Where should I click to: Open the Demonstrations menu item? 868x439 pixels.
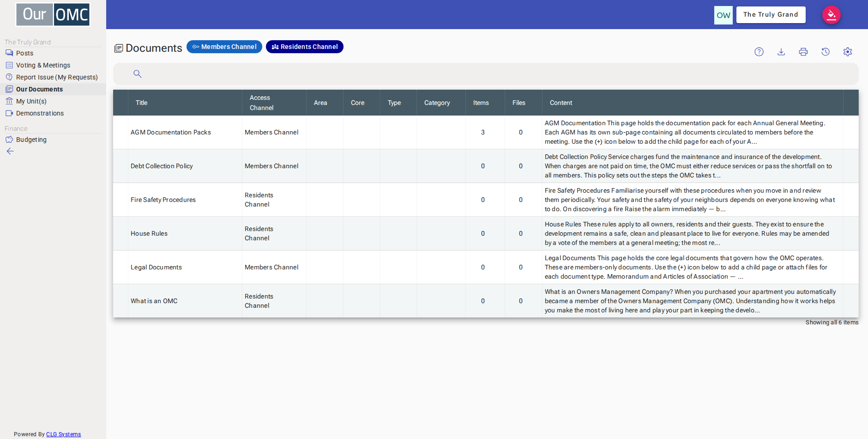53,113
